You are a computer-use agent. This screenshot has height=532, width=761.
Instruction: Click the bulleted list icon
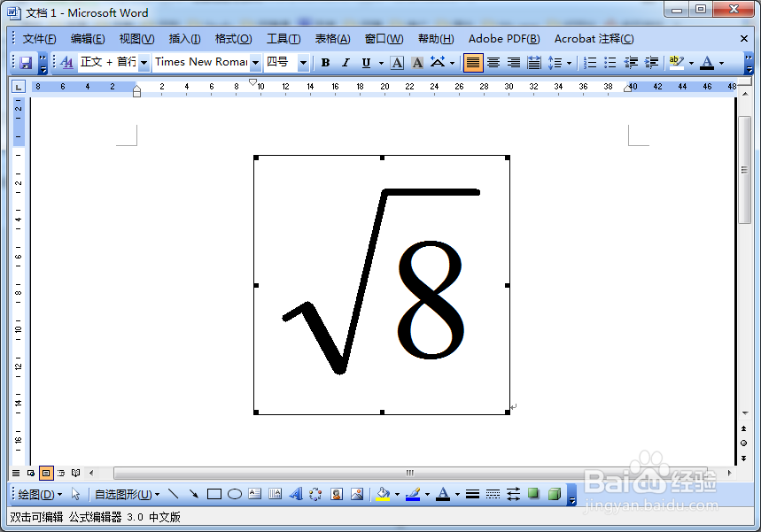click(x=610, y=63)
